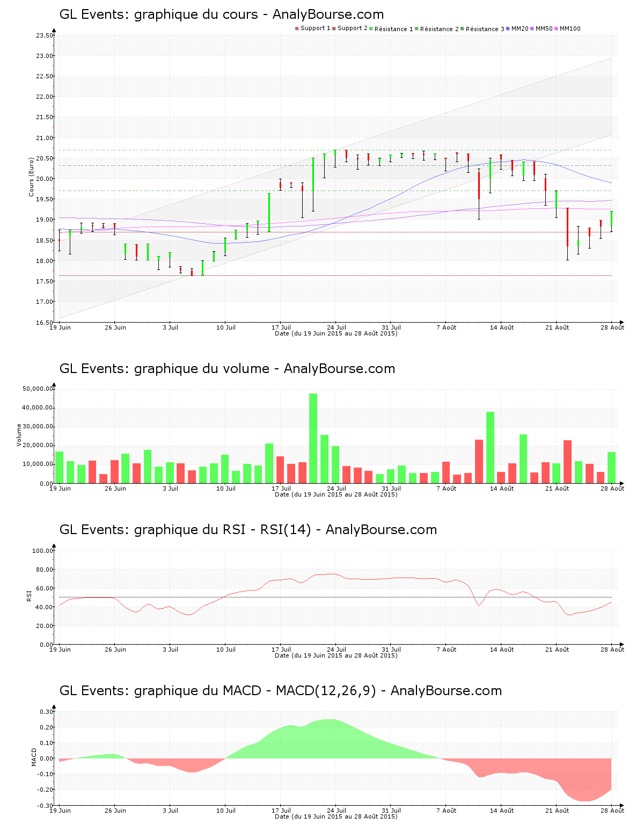Viewport: 644px width, 832px height.
Task: Click '17 Juil' label on the volume chart
Action: pos(281,488)
